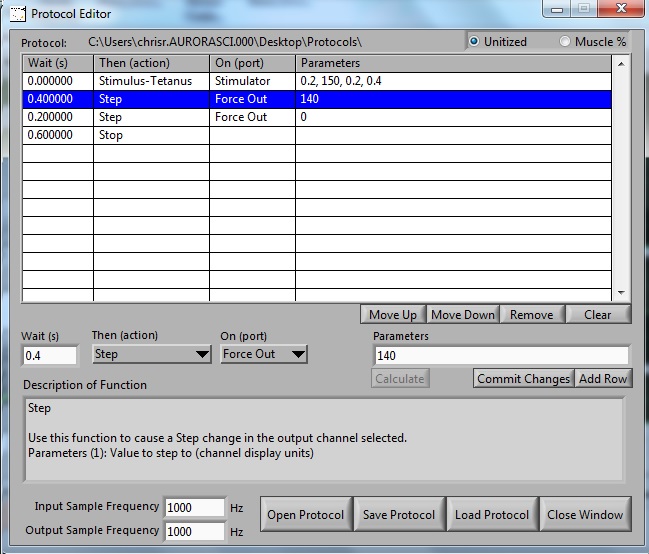The height and width of the screenshot is (554, 649).
Task: Click the Force Out cell in 0.200000 row
Action: tap(252, 117)
